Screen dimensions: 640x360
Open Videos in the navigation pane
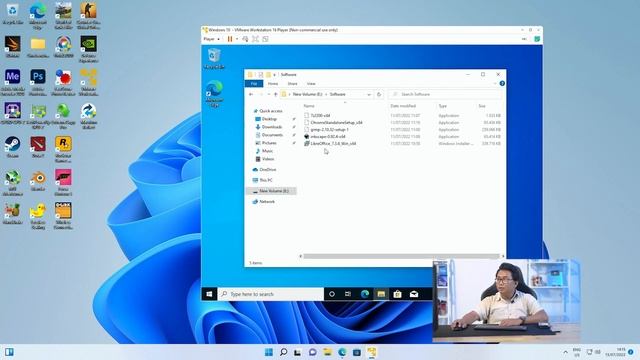(268, 159)
